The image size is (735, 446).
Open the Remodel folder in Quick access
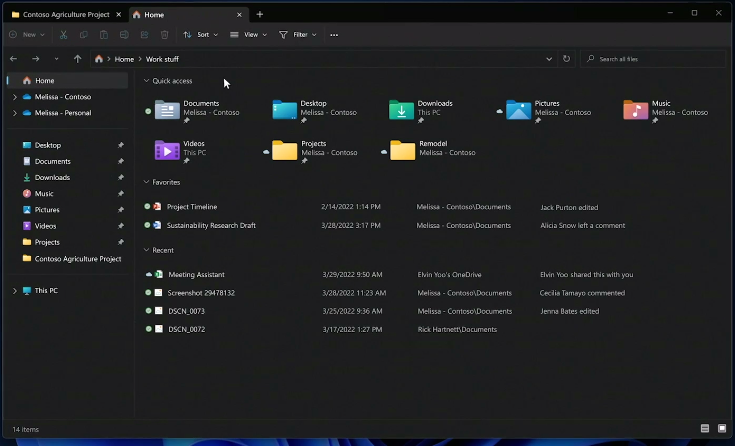pyautogui.click(x=429, y=150)
